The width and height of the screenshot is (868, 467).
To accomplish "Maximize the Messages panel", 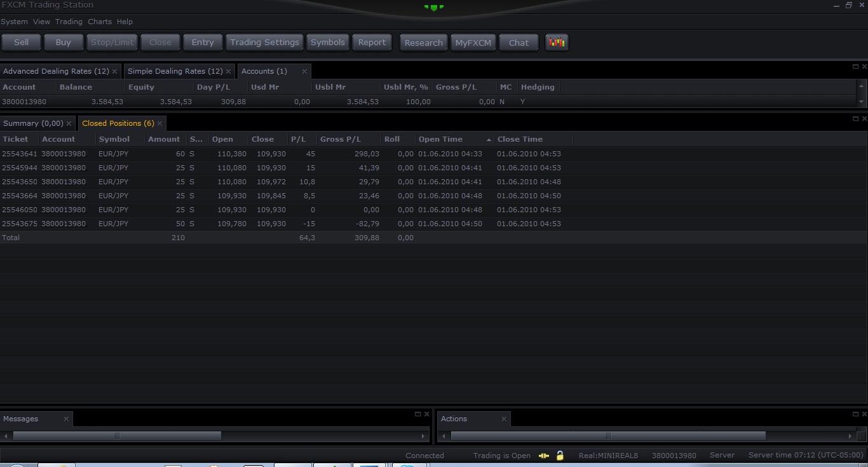I will pos(417,414).
